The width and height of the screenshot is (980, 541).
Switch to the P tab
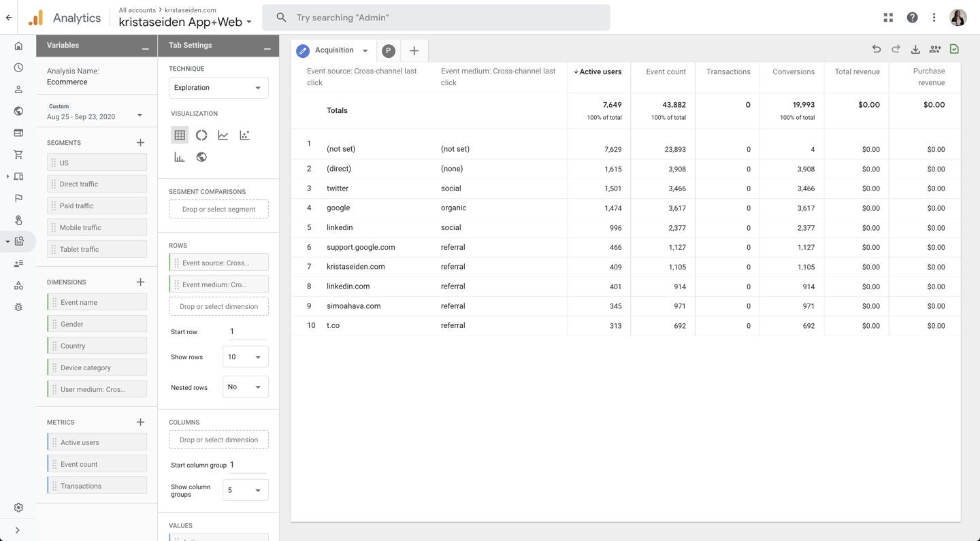389,50
